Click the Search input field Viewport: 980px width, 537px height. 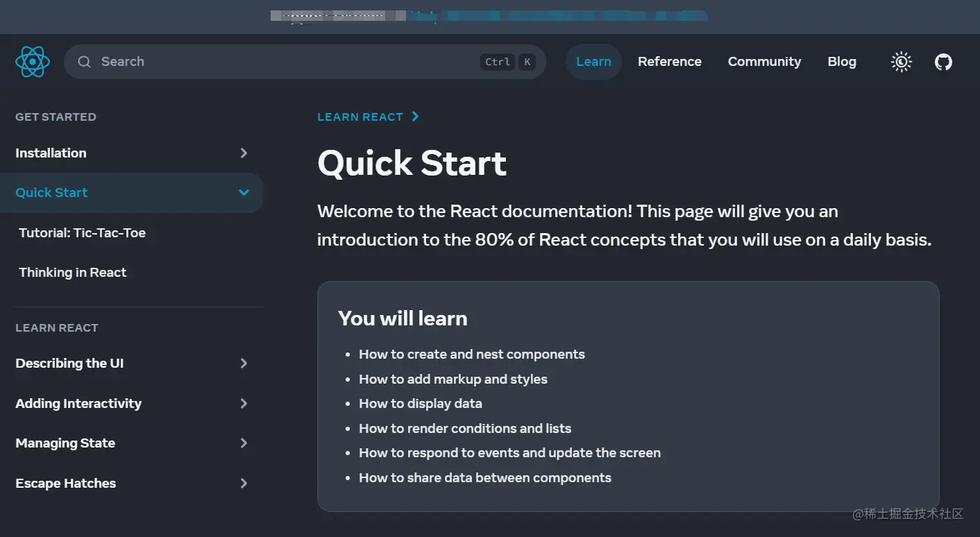click(x=305, y=62)
